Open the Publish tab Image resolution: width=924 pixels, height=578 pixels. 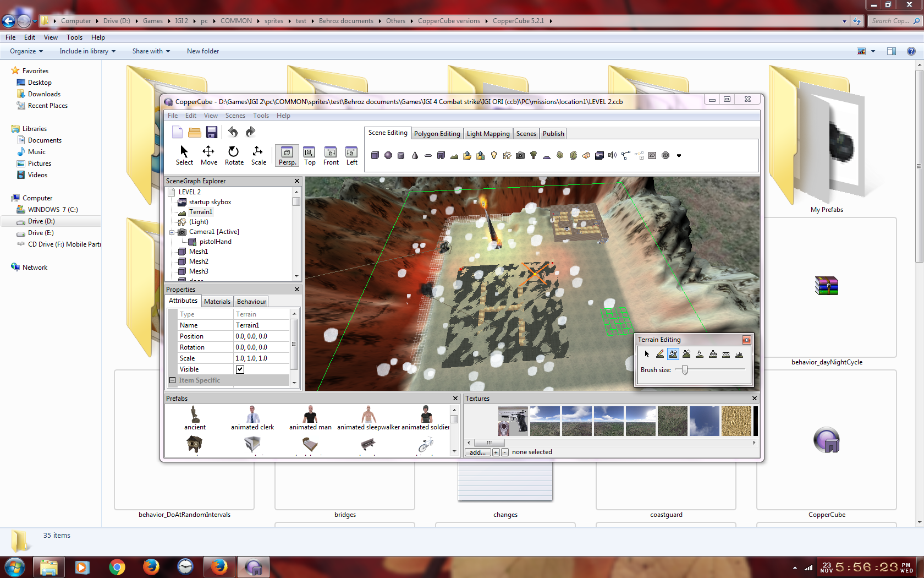click(553, 134)
